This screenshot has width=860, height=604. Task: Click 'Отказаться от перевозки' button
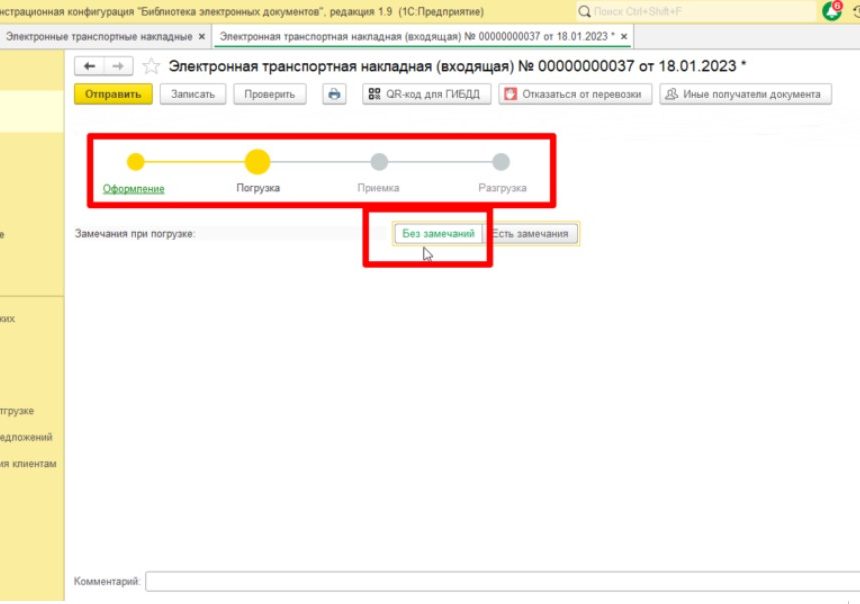coord(575,94)
